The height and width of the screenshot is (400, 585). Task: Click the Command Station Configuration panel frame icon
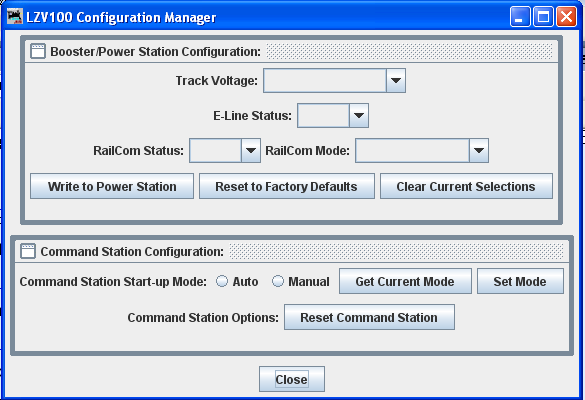point(28,251)
